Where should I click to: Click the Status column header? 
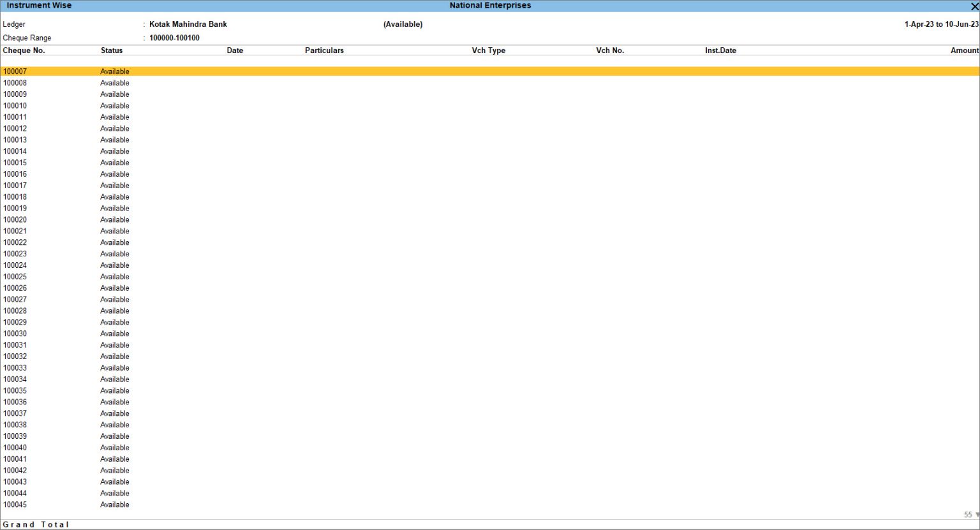(112, 50)
